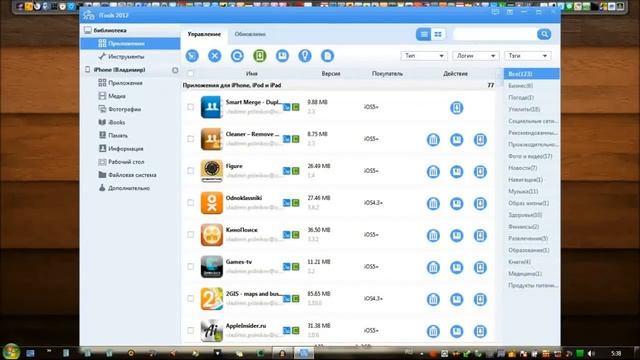The width and height of the screenshot is (640, 360).
Task: Filter by tag Книги(4)
Action: [x=519, y=262]
